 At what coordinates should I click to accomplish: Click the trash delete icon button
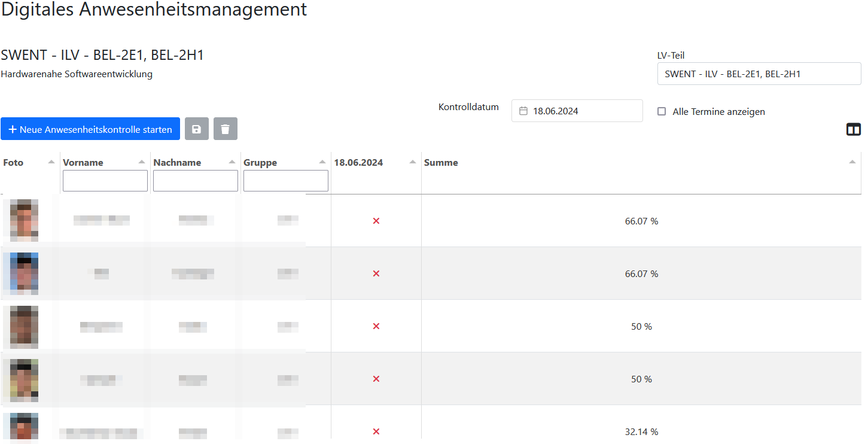point(225,129)
